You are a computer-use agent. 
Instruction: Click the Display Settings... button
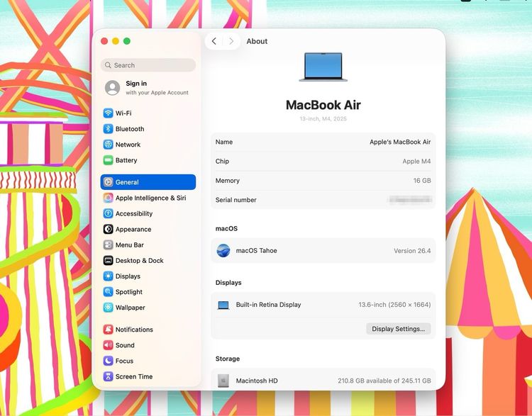coord(399,329)
